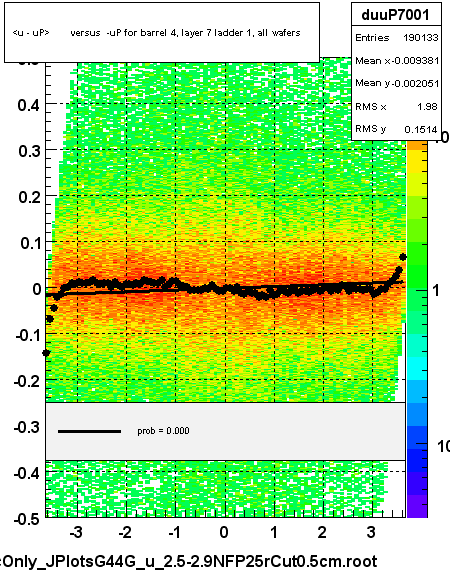Click the black fit line legend sample
This screenshot has height=575, width=450.
coord(89,431)
